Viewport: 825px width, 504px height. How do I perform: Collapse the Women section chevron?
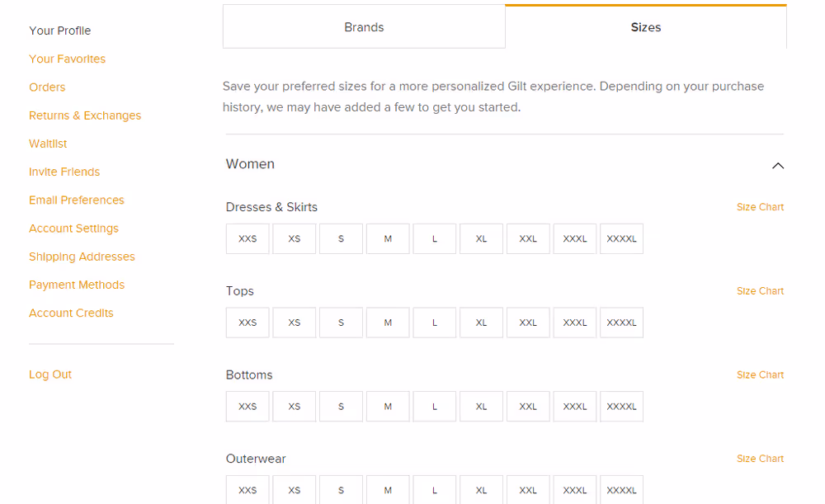point(778,166)
